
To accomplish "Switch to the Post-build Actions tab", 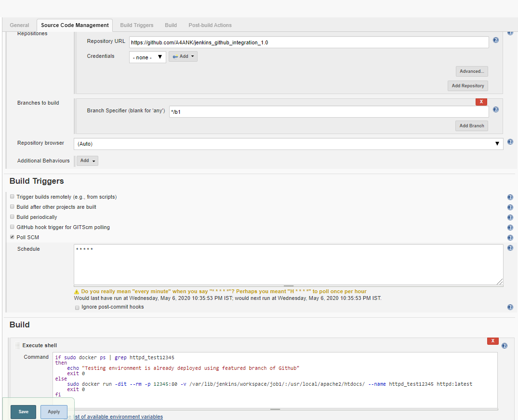I will pos(210,25).
